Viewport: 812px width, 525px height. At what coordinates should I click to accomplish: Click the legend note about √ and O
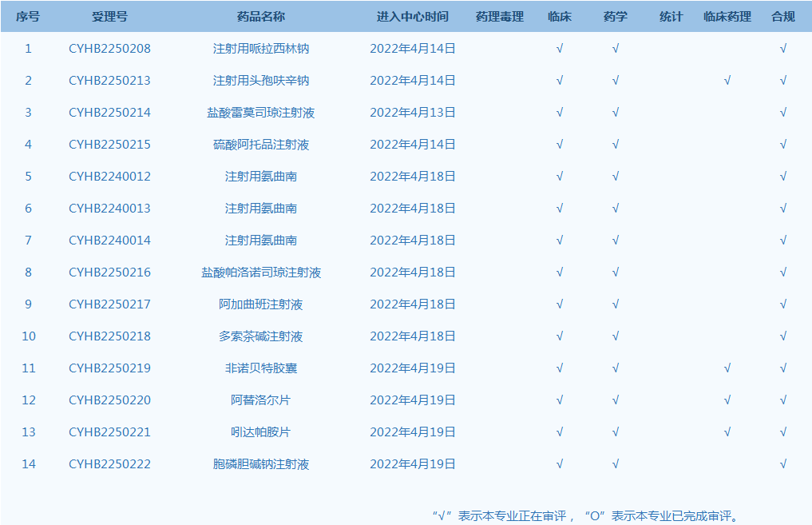pos(586,516)
